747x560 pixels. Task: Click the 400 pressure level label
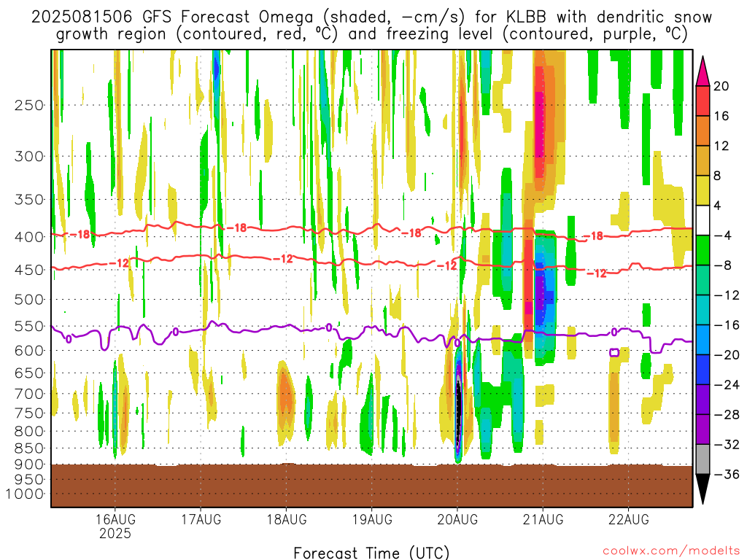tap(29, 237)
